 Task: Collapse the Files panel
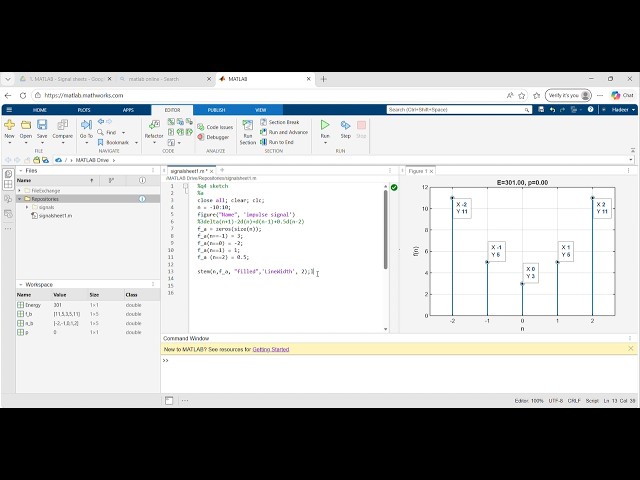click(x=21, y=171)
